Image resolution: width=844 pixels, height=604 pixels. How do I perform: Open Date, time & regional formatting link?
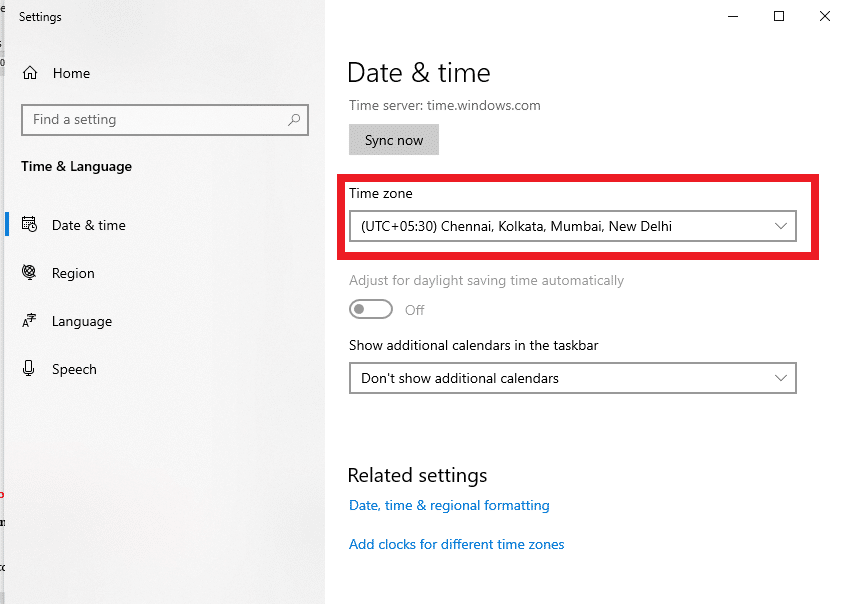point(449,505)
